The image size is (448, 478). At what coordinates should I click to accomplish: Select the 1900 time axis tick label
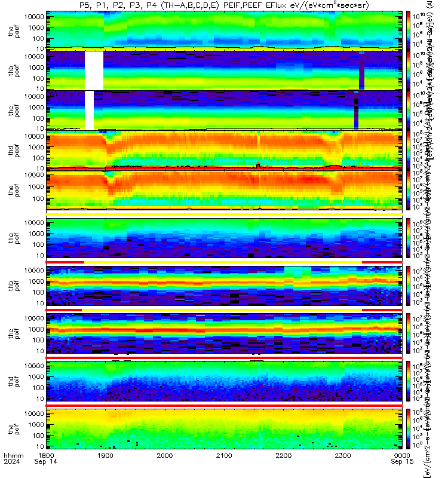coord(106,455)
